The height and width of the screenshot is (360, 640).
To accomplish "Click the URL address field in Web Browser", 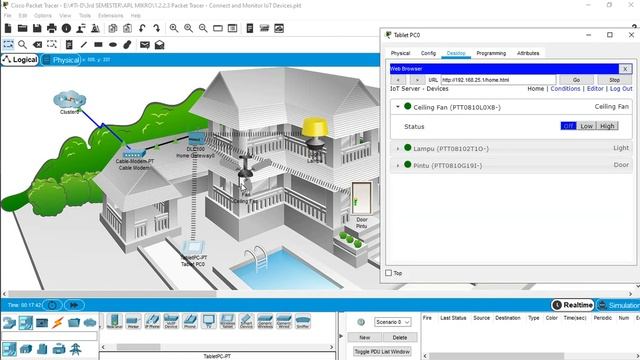I will (498, 80).
